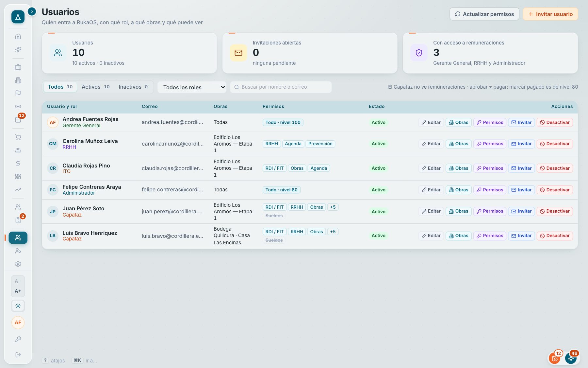Screen dimensions: 588x368
Task: Open floating orange button with badge 12
Action: tap(555, 358)
